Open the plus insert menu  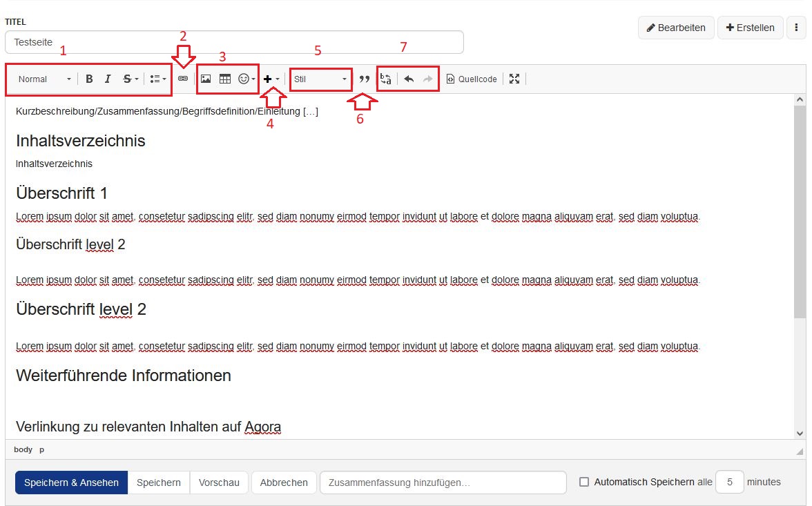click(271, 79)
